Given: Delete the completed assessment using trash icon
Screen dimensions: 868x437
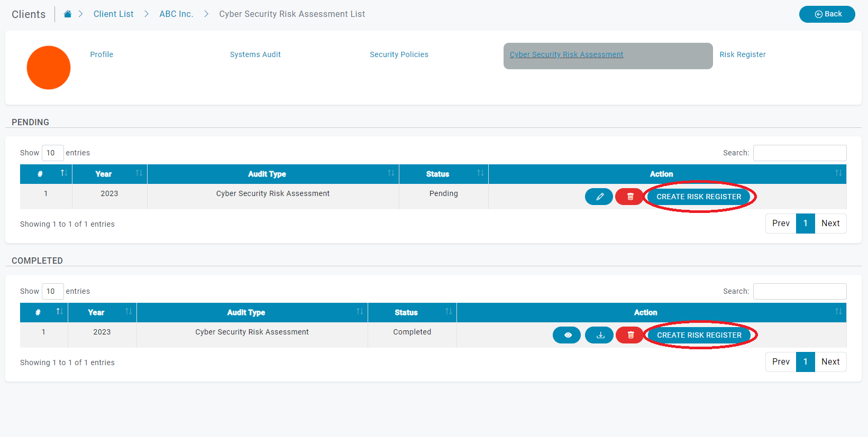Looking at the screenshot, I should [630, 335].
